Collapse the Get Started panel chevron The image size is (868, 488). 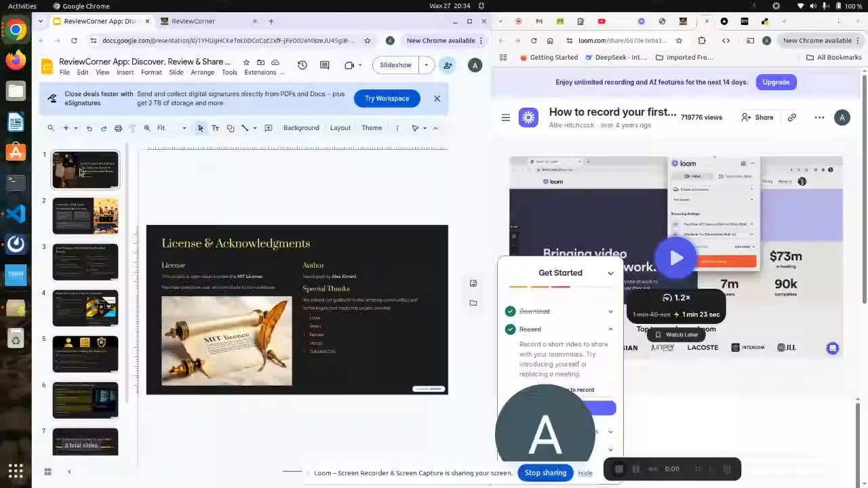[x=610, y=273]
